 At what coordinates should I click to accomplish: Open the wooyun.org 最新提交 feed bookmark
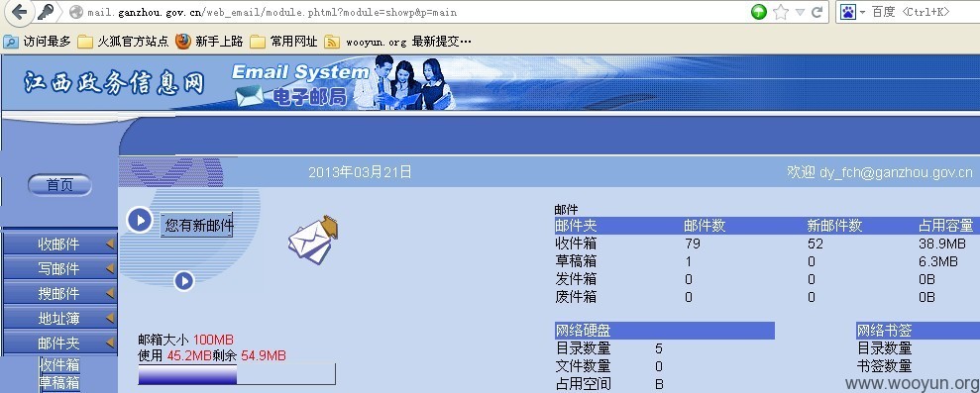(x=398, y=42)
